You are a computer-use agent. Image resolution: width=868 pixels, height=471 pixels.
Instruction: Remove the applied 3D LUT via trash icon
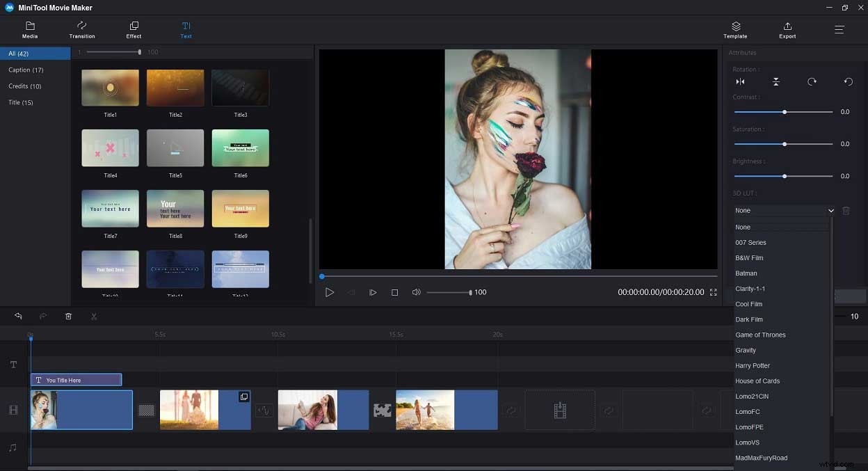[846, 210]
